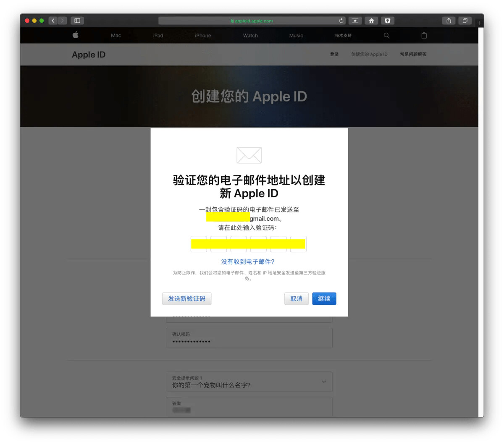
Task: Select the text 请在此处输入验证码
Action: point(247,227)
